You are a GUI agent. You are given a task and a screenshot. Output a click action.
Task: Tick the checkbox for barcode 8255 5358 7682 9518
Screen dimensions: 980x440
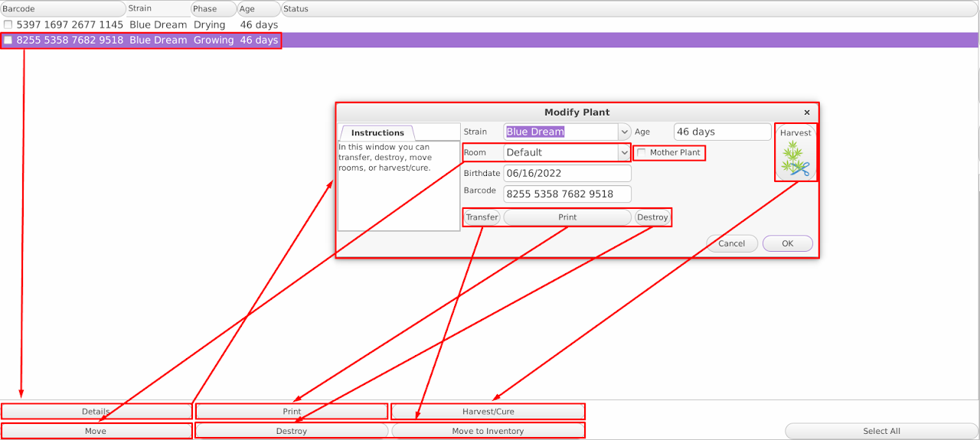pyautogui.click(x=8, y=40)
